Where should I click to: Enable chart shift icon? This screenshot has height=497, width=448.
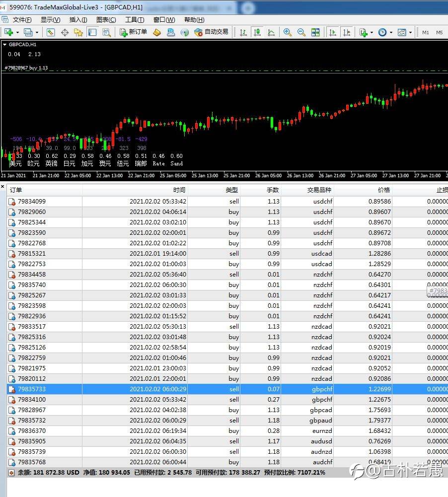347,32
